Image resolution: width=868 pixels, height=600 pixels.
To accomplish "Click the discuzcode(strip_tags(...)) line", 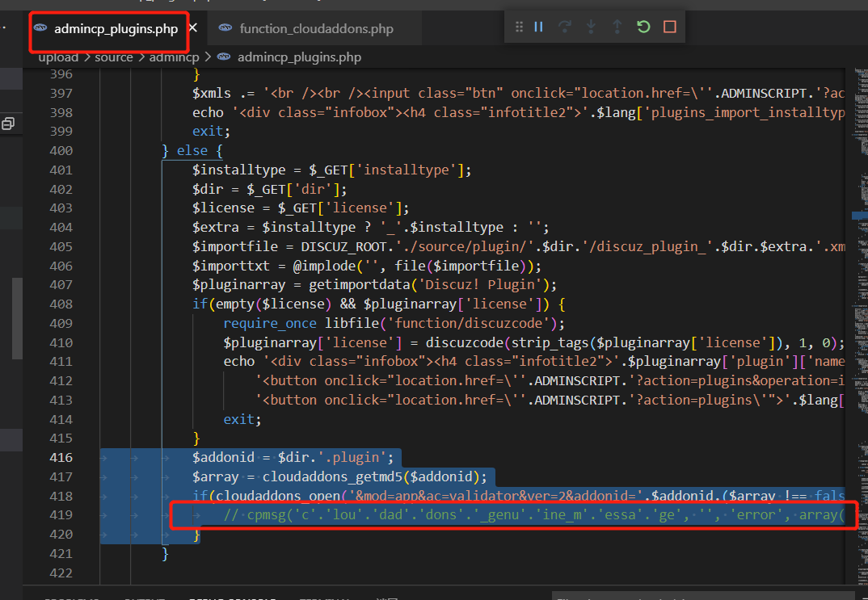I will click(533, 343).
